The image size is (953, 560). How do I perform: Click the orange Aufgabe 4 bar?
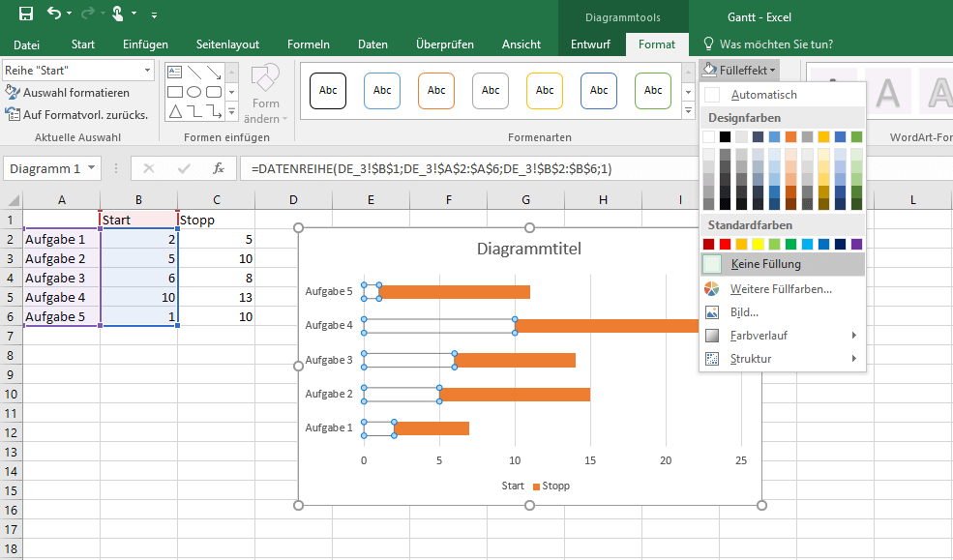point(607,326)
